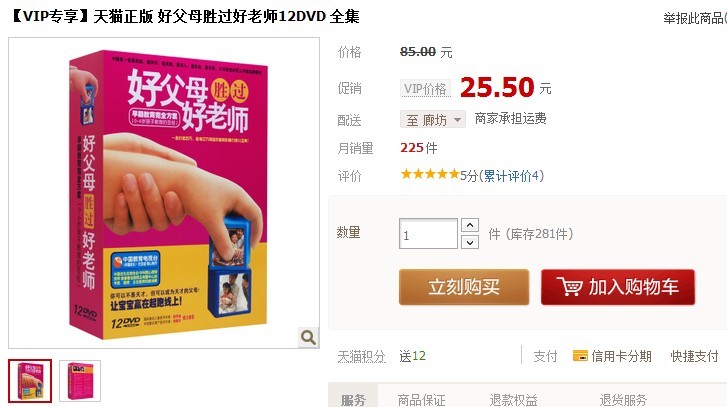Click the credit card installment icon
The image size is (727, 407).
pos(580,356)
